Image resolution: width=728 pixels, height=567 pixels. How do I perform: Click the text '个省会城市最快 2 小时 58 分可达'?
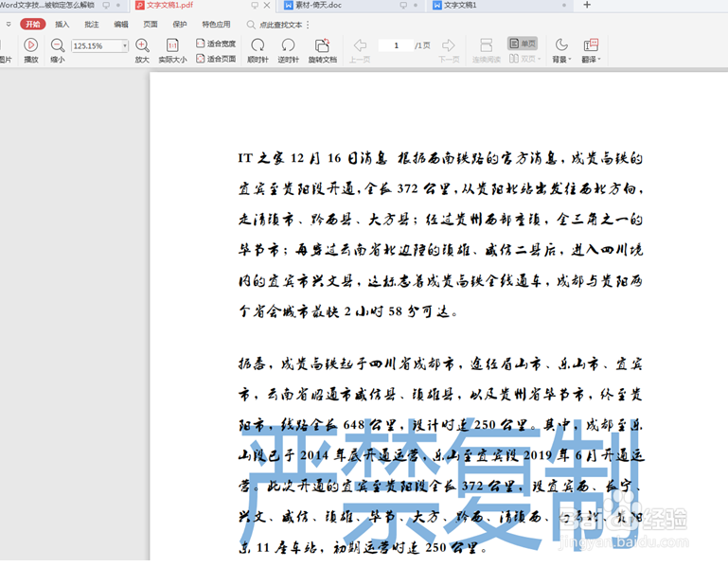click(x=345, y=311)
